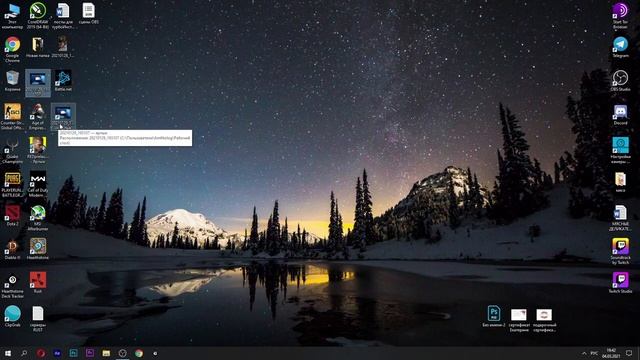
Task: Open the Windows Start menu
Action: 8,353
